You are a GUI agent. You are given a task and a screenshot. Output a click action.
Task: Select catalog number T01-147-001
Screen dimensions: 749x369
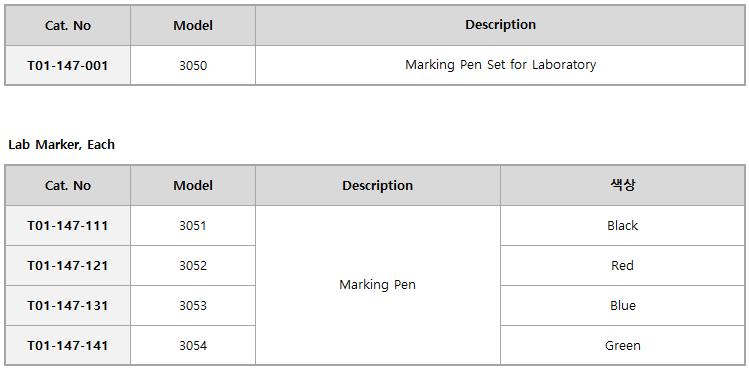pyautogui.click(x=67, y=65)
